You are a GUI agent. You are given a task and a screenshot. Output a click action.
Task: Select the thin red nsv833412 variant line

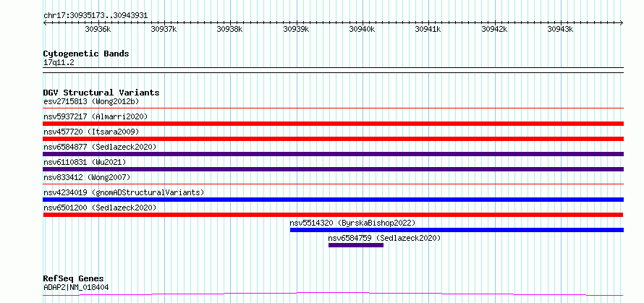[333, 184]
